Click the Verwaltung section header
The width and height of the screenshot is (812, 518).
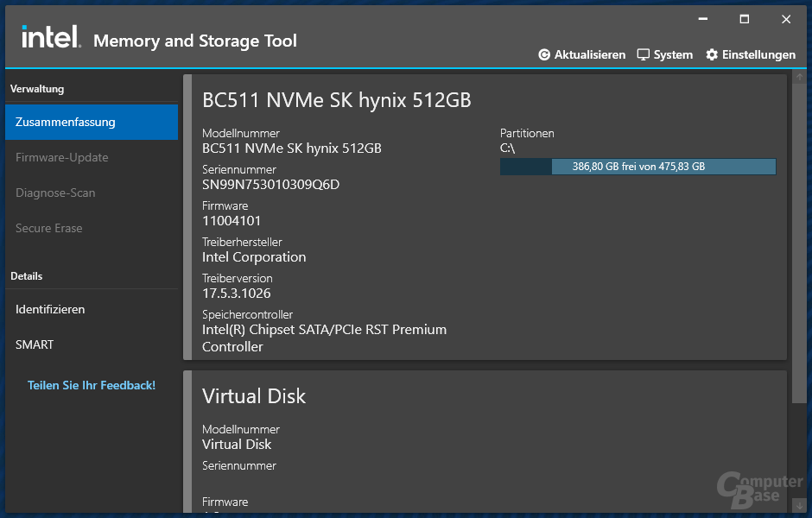tap(37, 89)
